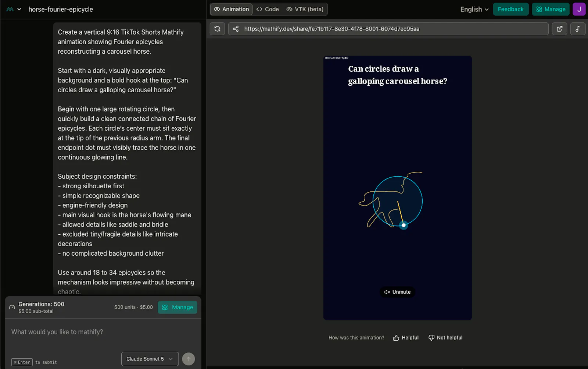
Task: Click the 'Generations: 500' label
Action: coord(41,304)
